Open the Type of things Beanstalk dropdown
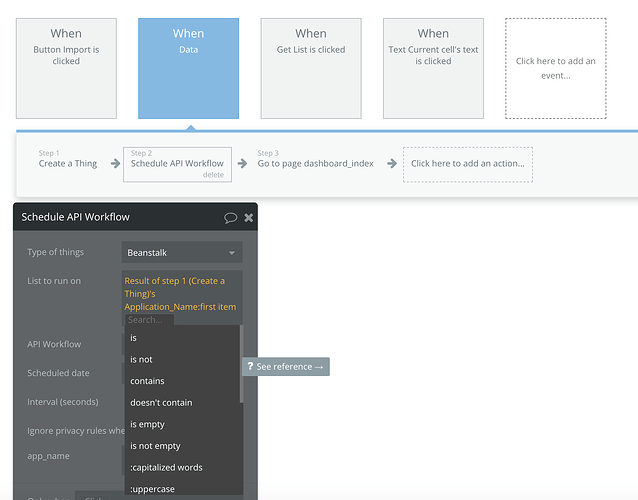This screenshot has height=500, width=638. 182,253
